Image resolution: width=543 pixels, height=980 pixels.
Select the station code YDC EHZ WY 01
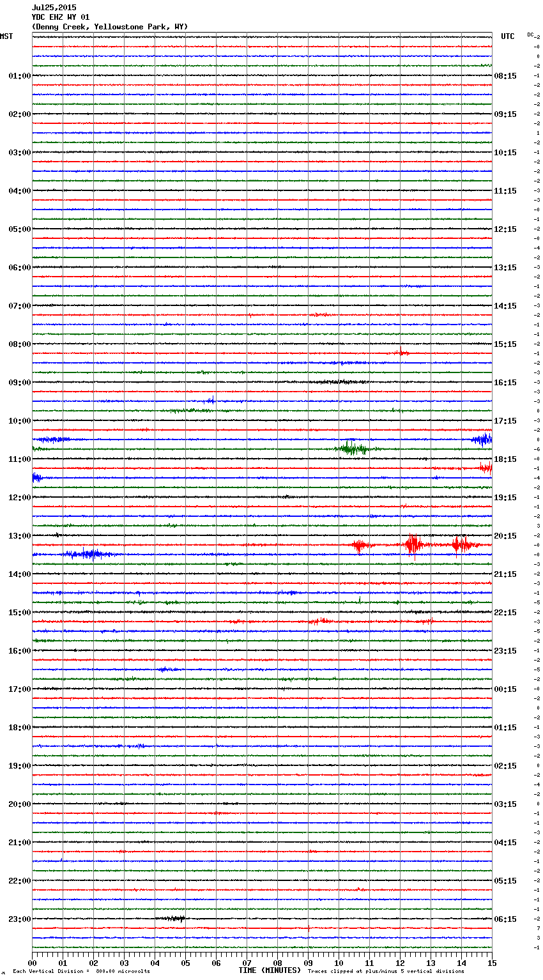(x=61, y=17)
